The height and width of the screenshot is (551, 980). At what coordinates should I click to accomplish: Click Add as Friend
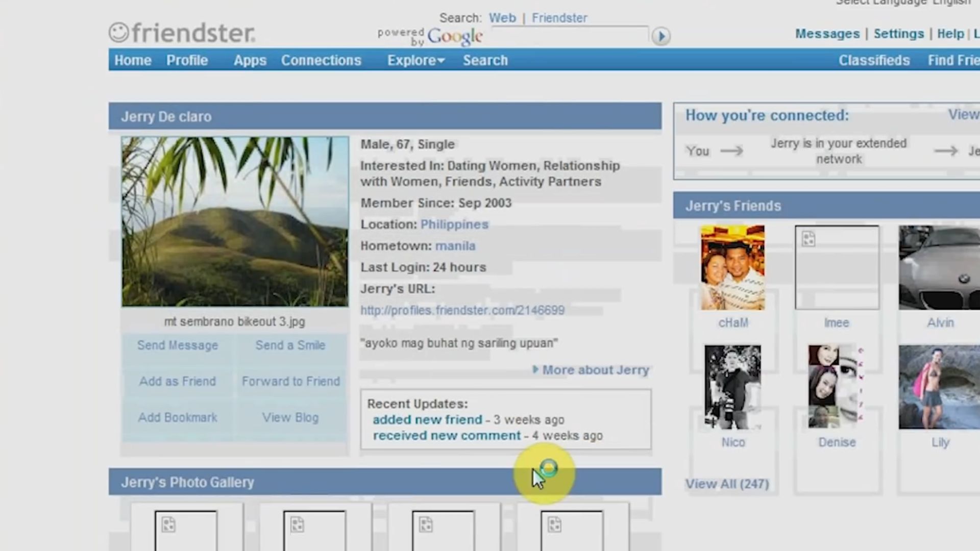point(177,381)
